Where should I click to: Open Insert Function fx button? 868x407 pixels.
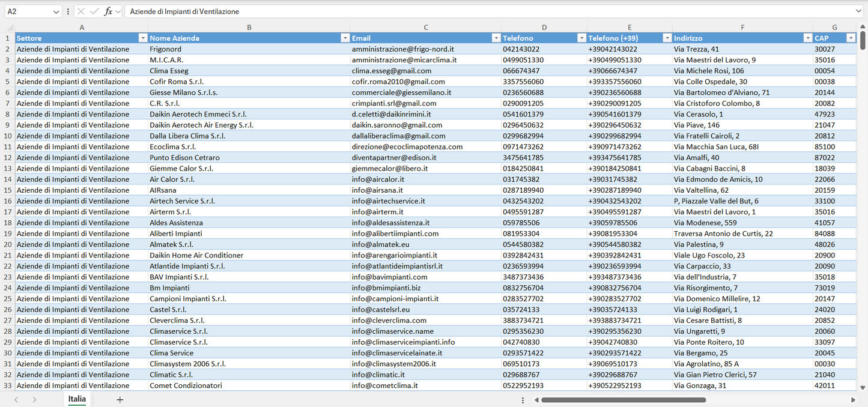tap(108, 11)
